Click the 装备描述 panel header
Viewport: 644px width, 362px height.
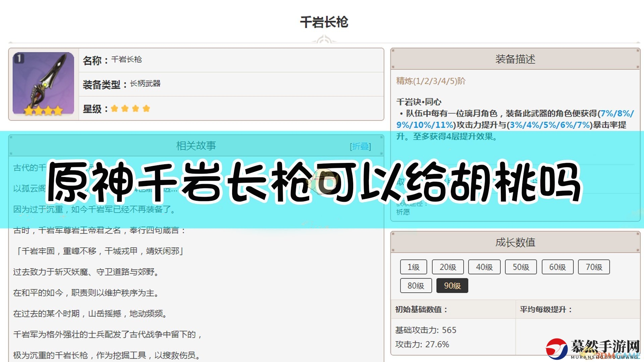click(515, 59)
